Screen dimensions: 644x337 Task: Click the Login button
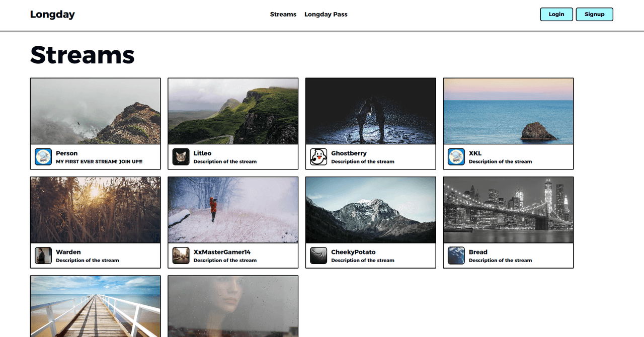pos(556,14)
